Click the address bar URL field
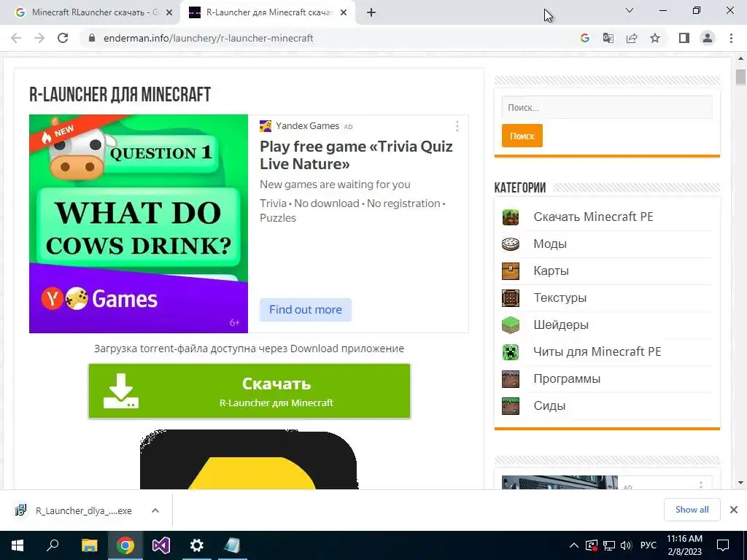This screenshot has width=747, height=560. pyautogui.click(x=329, y=38)
